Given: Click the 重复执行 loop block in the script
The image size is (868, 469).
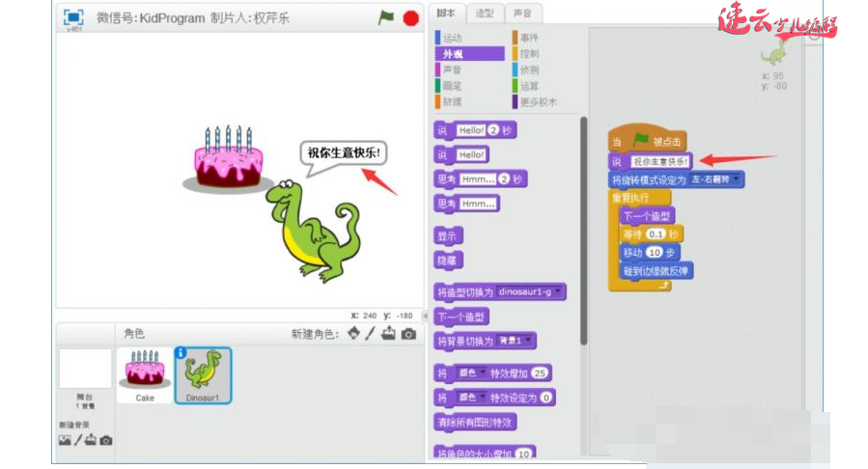Looking at the screenshot, I should pyautogui.click(x=638, y=198).
